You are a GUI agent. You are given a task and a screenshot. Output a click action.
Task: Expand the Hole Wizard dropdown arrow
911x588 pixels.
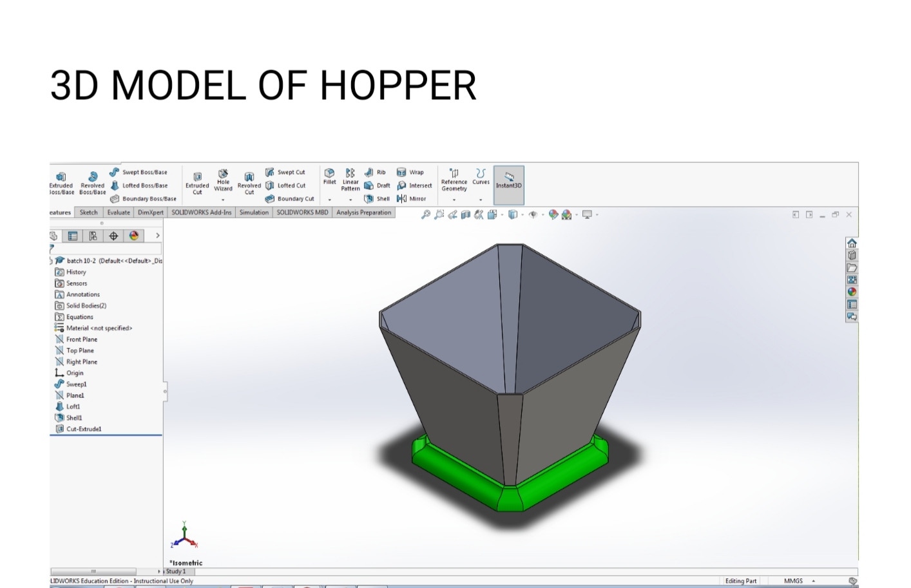click(x=223, y=200)
